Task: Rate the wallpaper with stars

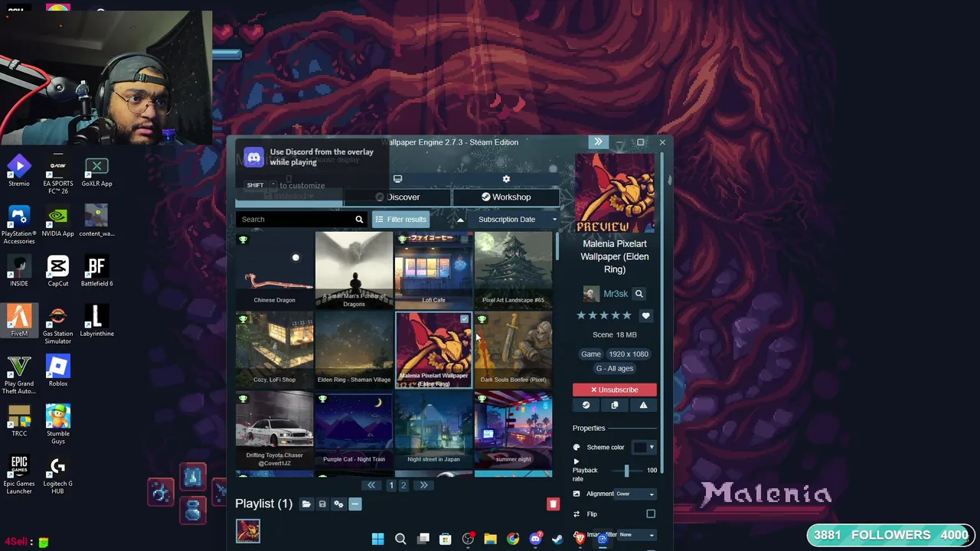Action: (604, 315)
